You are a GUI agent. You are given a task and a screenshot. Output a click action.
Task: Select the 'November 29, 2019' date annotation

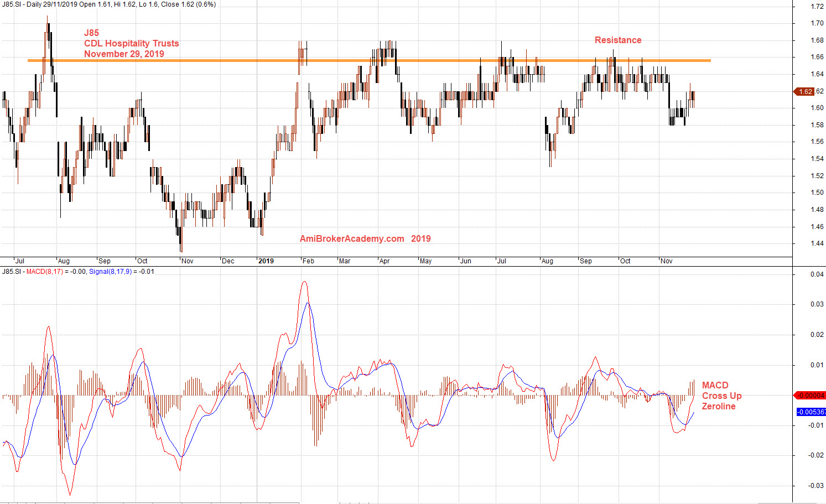[x=124, y=54]
